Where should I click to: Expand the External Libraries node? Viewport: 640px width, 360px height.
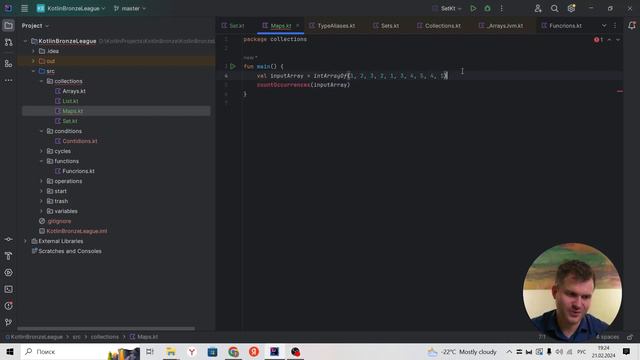pos(25,241)
